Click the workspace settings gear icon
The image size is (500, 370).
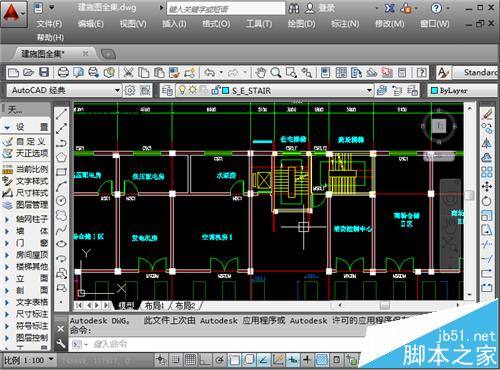130,90
